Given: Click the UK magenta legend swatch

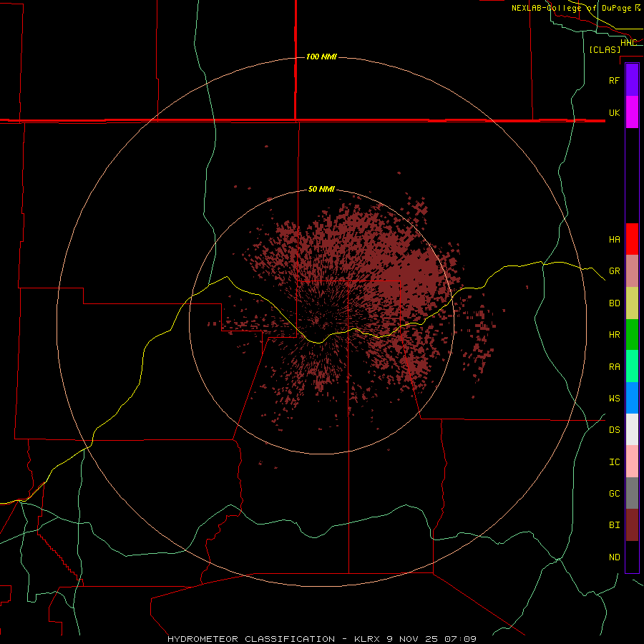Looking at the screenshot, I should 632,112.
